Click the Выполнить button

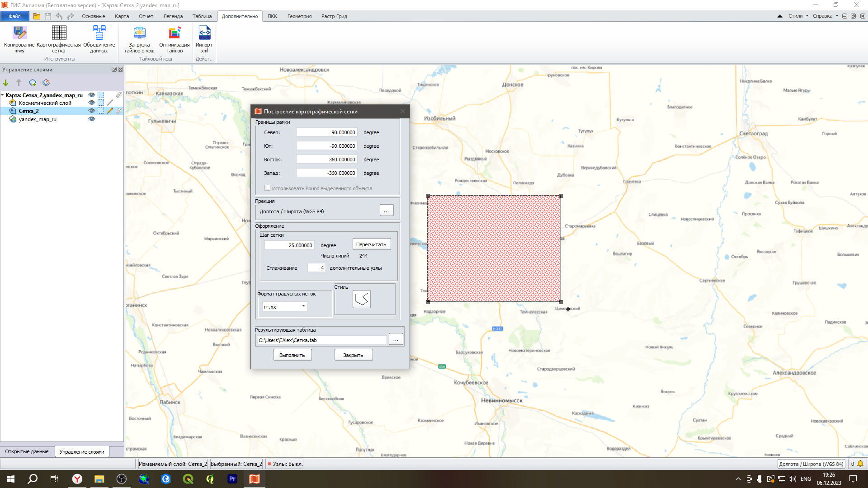click(292, 355)
